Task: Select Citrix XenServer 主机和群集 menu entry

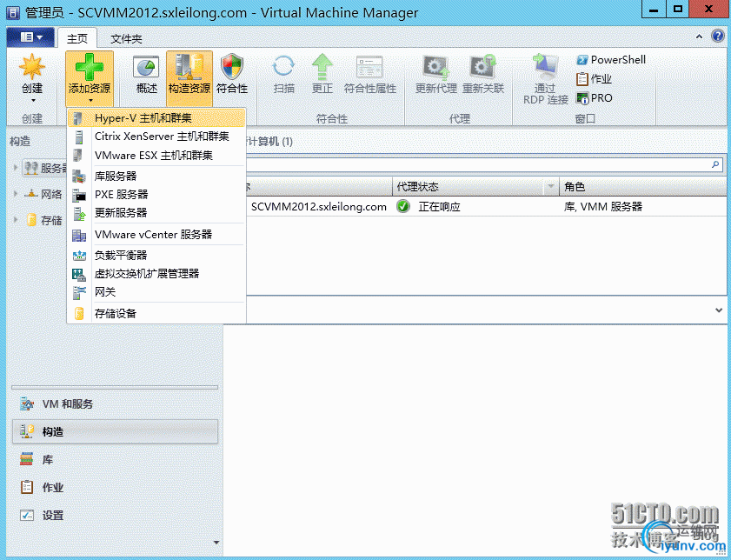Action: click(156, 137)
